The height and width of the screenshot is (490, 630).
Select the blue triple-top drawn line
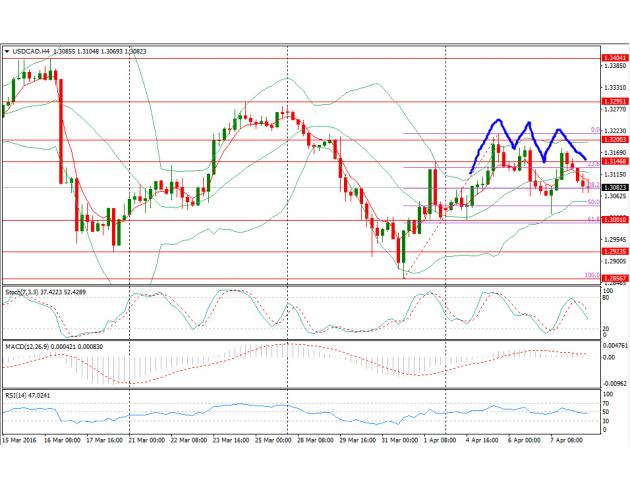point(527,136)
